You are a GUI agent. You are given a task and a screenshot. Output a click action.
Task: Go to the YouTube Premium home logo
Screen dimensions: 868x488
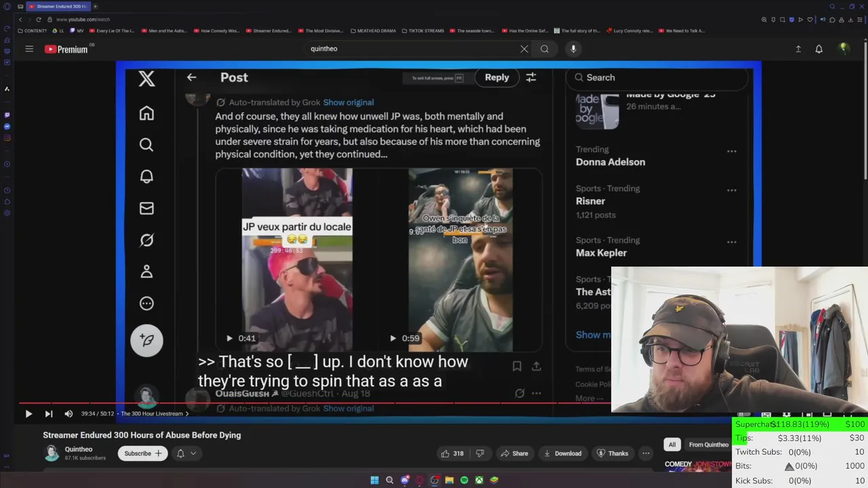[66, 49]
